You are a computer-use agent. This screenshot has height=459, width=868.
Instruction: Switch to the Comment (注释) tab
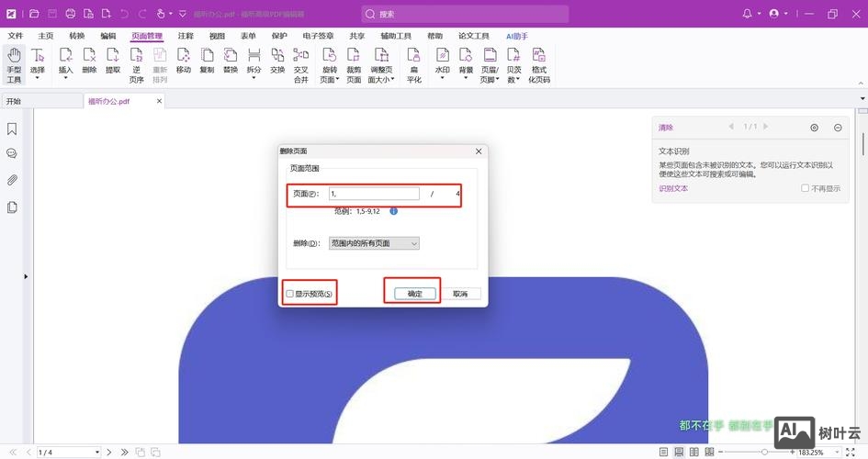186,36
